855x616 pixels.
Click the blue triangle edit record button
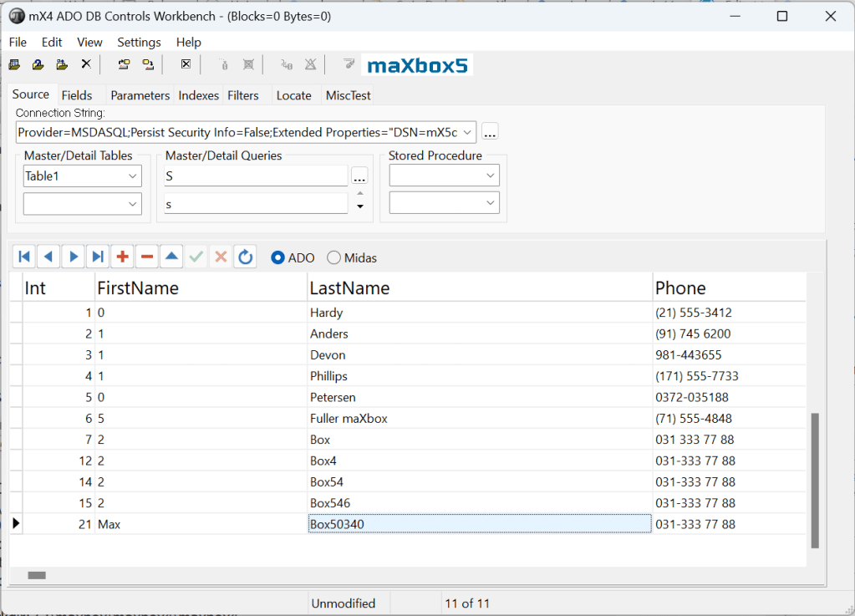pos(172,257)
